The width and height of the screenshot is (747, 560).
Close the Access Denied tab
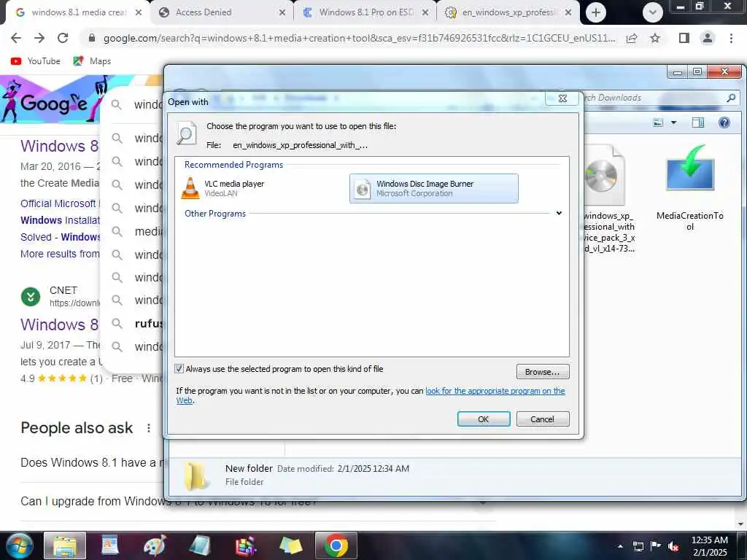click(282, 12)
